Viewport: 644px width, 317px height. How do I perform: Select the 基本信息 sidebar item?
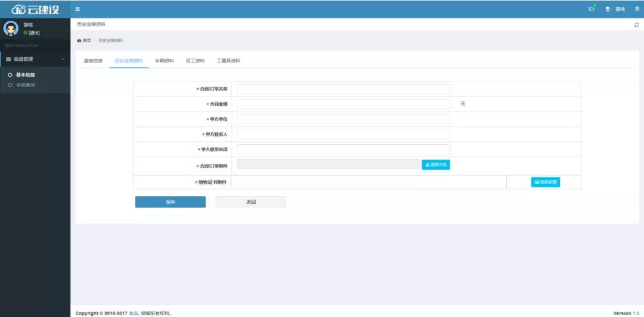pos(25,75)
